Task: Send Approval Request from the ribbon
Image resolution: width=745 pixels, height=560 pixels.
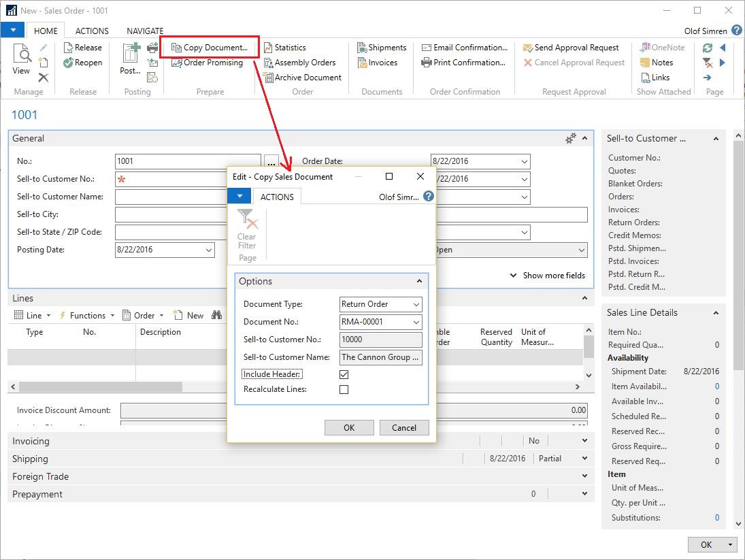Action: click(572, 47)
